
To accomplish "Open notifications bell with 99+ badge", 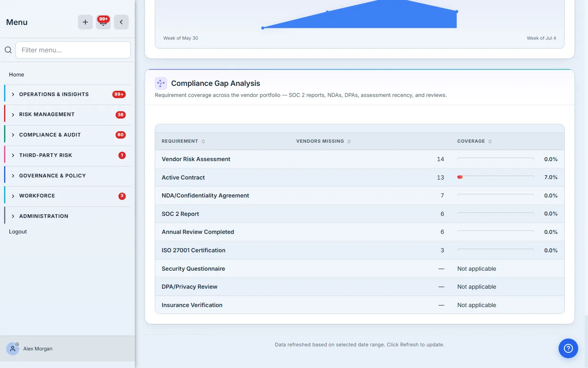I will click(103, 22).
